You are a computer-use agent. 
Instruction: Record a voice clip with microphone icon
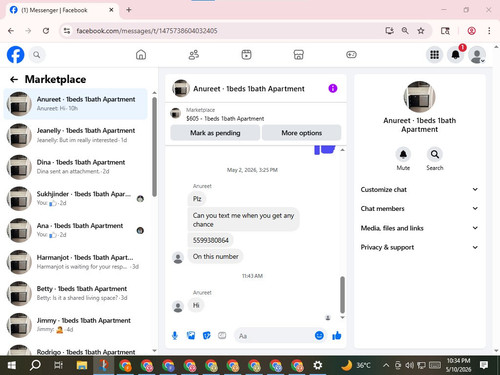[x=175, y=336]
